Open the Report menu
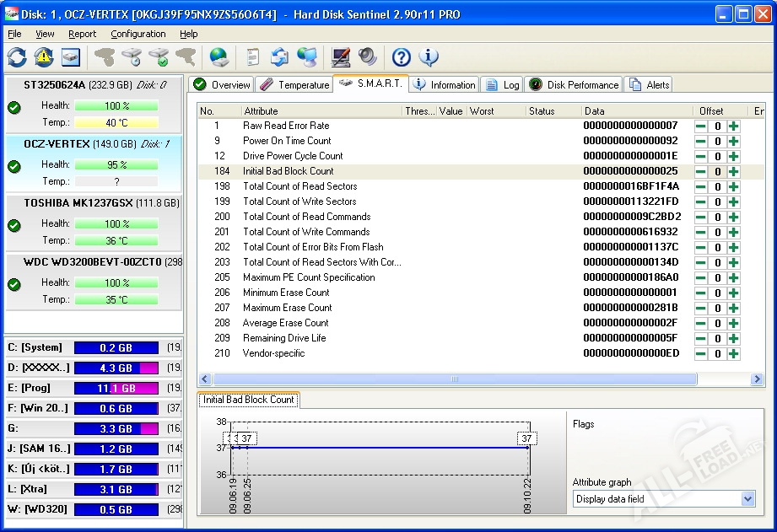 click(x=83, y=34)
